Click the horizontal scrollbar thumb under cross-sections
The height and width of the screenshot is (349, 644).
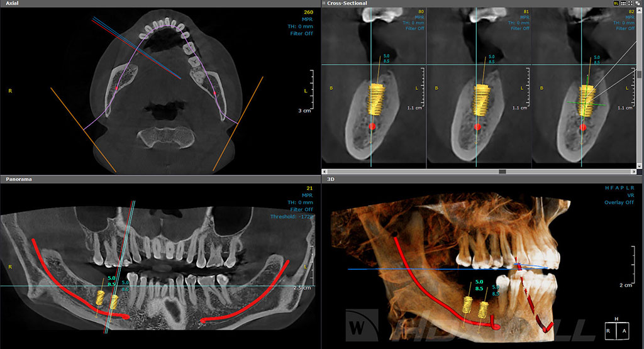click(502, 171)
